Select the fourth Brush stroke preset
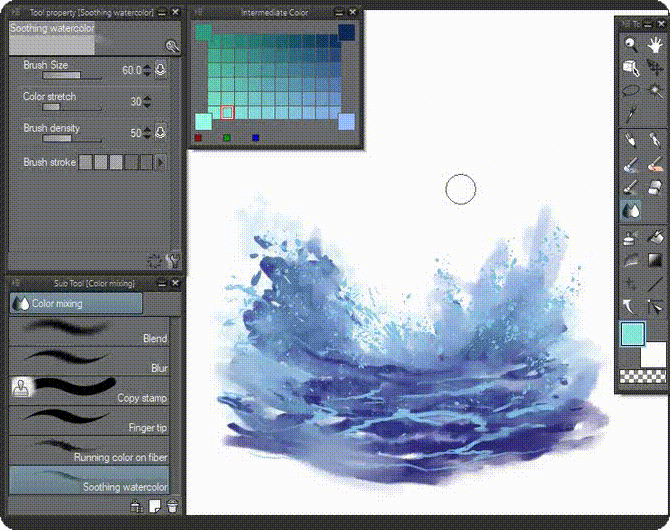This screenshot has width=670, height=530. [132, 162]
